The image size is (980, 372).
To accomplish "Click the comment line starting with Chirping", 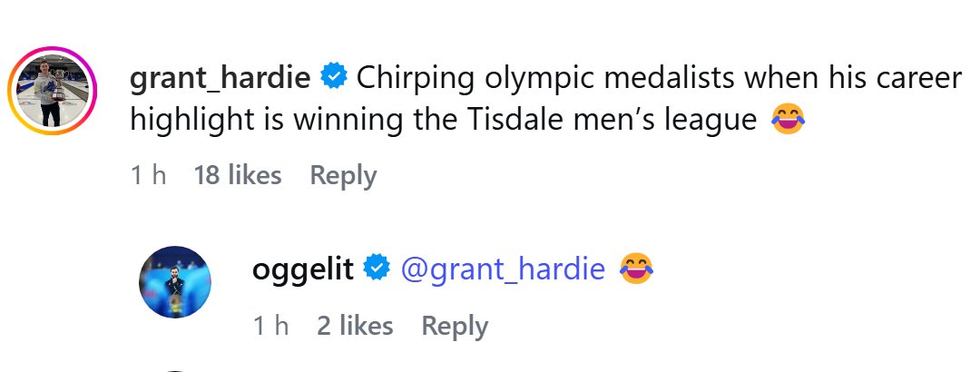I will (x=660, y=78).
